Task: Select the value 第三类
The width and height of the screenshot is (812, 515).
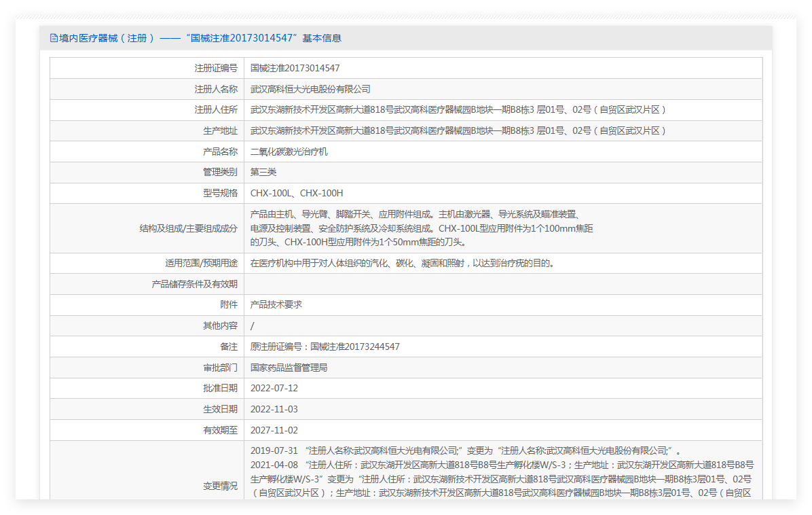Action: (x=263, y=172)
